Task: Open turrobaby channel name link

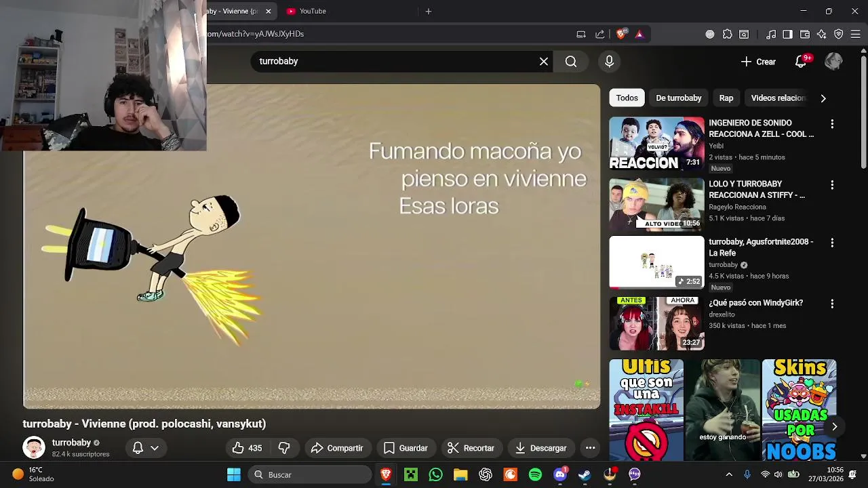Action: pos(71,443)
